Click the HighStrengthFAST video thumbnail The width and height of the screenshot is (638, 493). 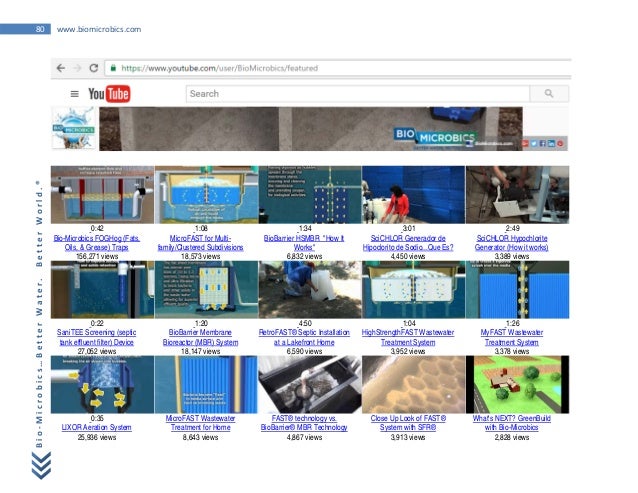coord(413,290)
